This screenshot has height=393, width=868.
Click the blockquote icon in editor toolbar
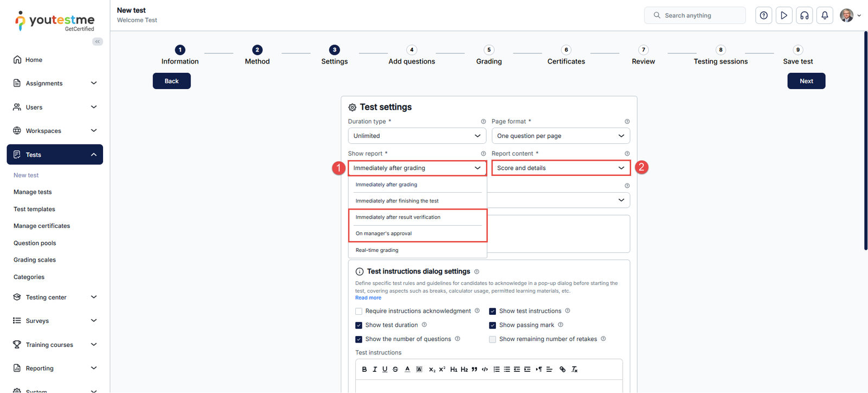pyautogui.click(x=475, y=370)
